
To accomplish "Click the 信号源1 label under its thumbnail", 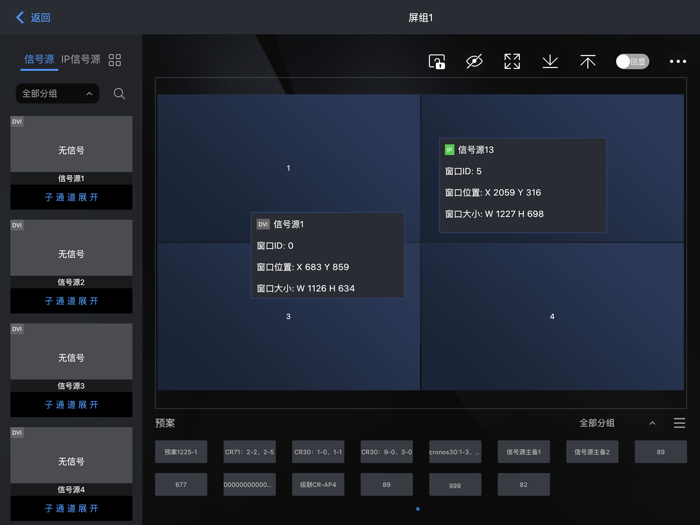I will tap(71, 179).
